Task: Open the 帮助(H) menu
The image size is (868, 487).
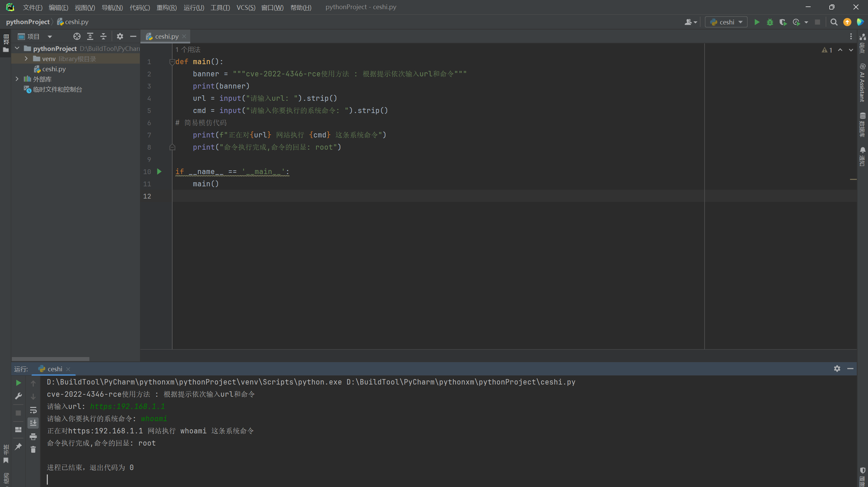Action: [301, 7]
